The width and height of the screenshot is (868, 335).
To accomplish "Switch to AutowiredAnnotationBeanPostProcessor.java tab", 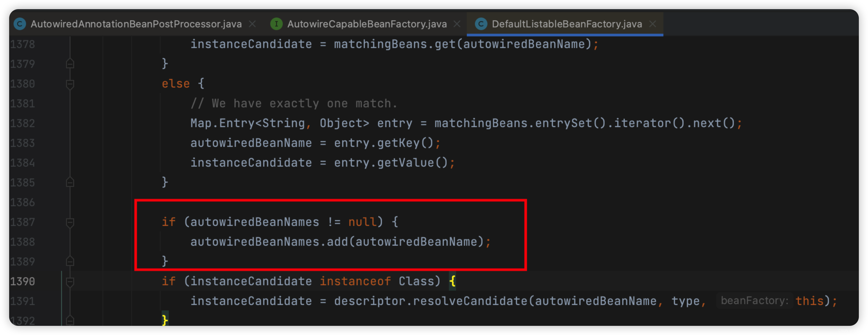I will [x=136, y=24].
